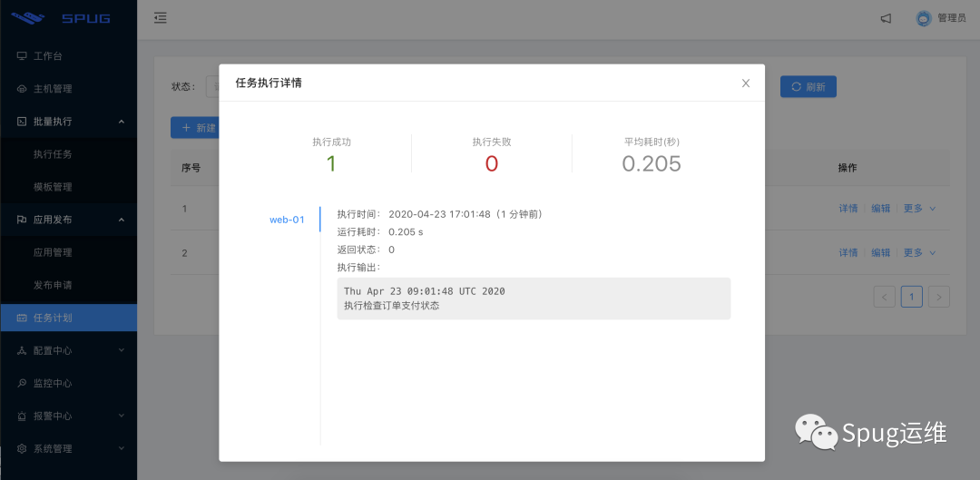This screenshot has height=480, width=980.
Task: Click the 序号 column header
Action: 191,168
